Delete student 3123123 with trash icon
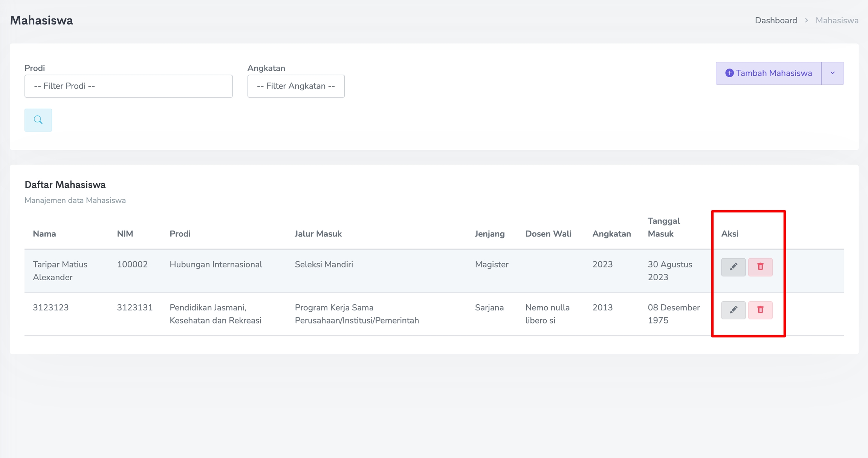The width and height of the screenshot is (868, 458). coord(760,310)
